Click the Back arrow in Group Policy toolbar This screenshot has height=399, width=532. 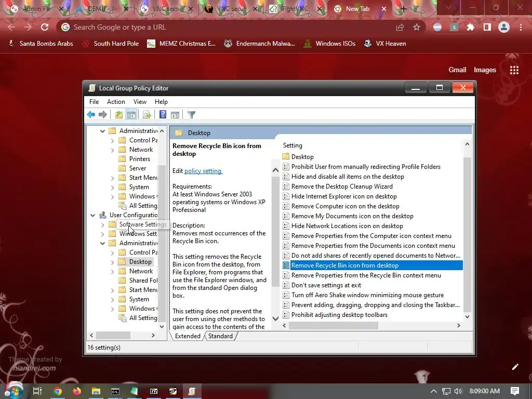[x=91, y=115]
